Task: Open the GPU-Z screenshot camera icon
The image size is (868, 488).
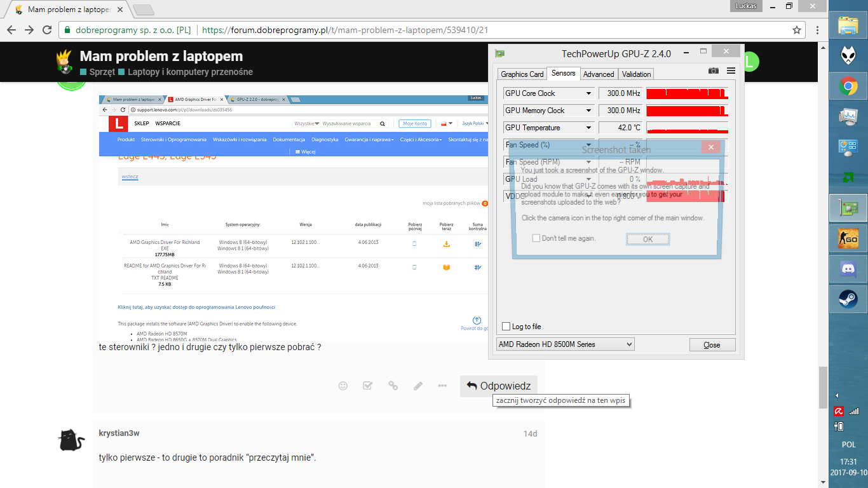Action: tap(714, 71)
